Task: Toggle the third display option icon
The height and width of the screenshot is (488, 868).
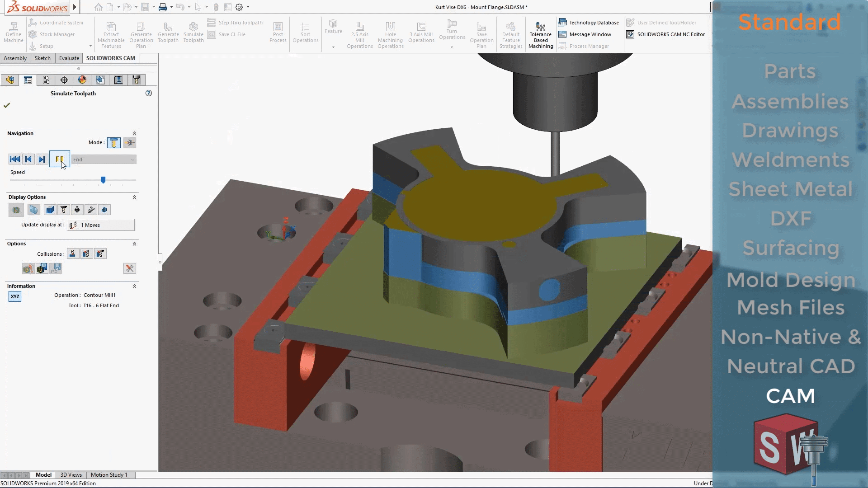Action: click(50, 210)
